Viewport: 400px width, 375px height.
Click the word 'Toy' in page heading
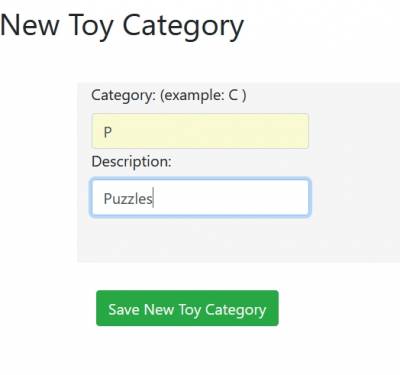tap(90, 27)
